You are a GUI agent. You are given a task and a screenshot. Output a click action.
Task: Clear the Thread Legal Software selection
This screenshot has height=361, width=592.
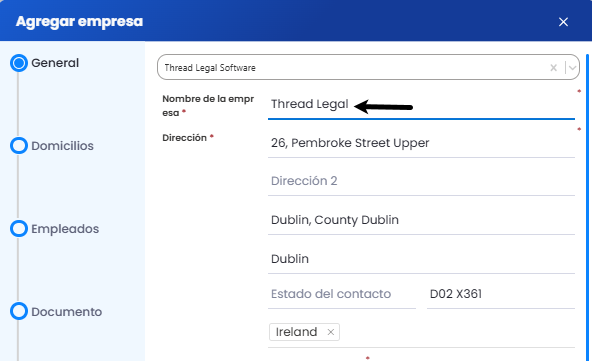(x=553, y=68)
